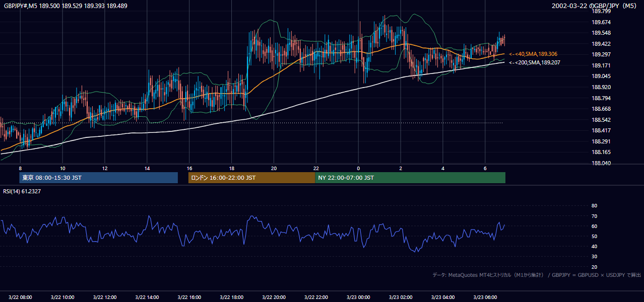This screenshot has width=644, height=302.
Task: Click the 3/23 00:00 time axis label
Action: tap(358, 297)
